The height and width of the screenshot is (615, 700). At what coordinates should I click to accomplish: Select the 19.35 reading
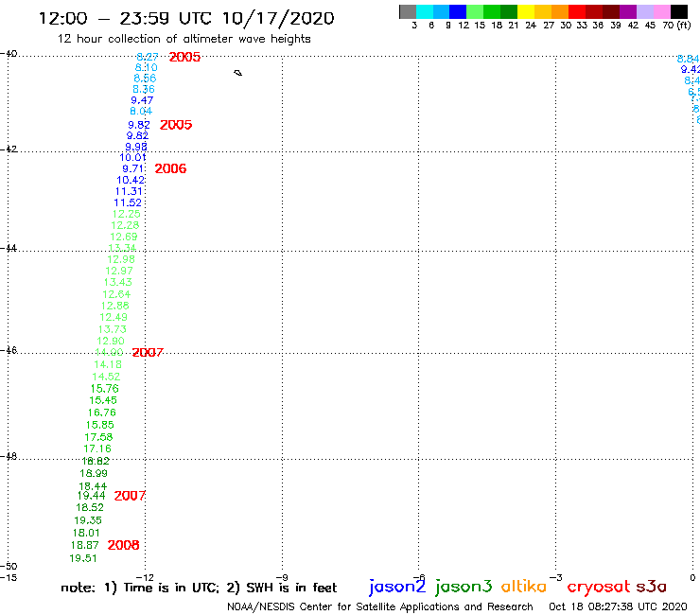click(x=87, y=520)
